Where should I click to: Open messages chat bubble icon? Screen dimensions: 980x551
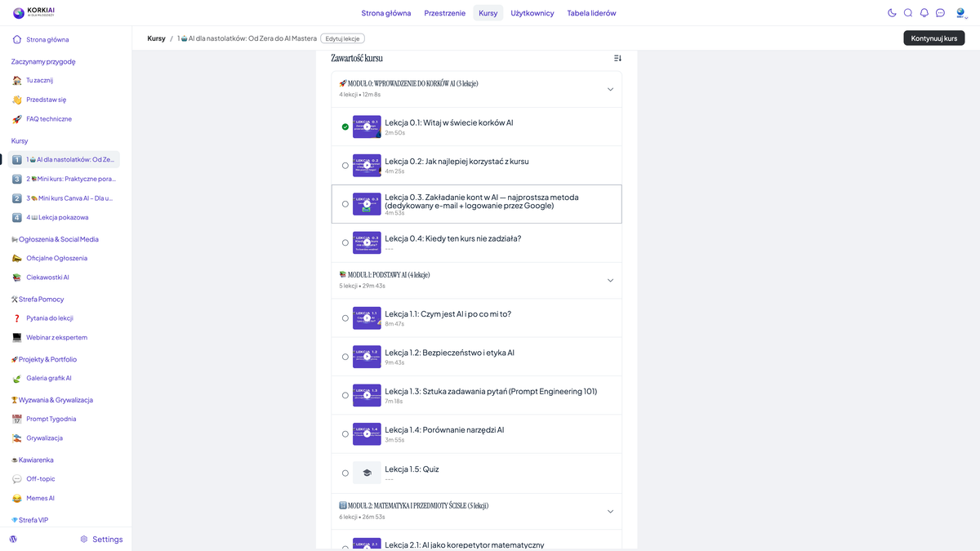click(x=941, y=13)
